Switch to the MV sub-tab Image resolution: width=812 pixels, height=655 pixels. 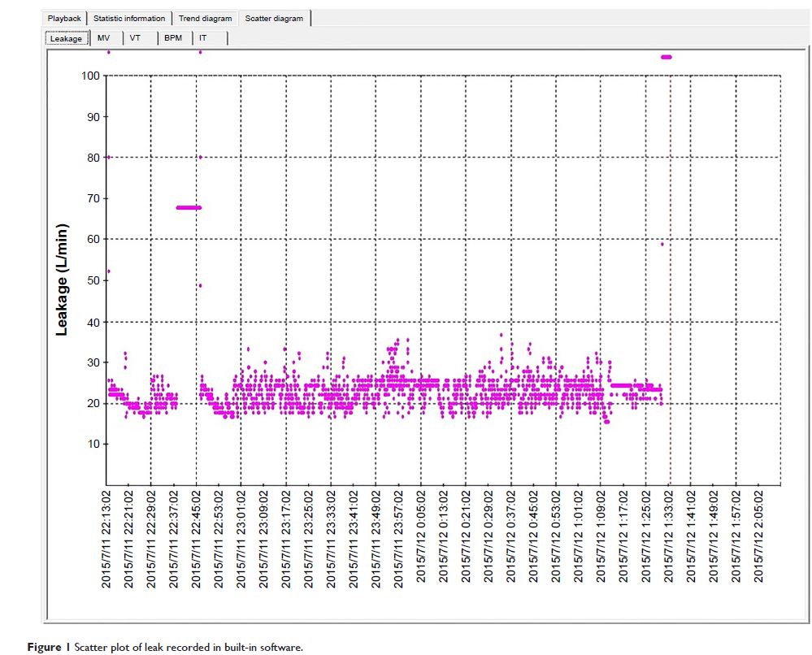click(x=104, y=37)
